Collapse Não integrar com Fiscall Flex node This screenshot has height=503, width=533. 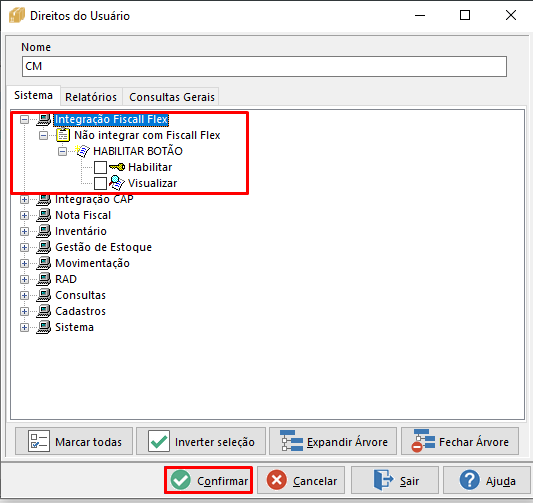43,135
